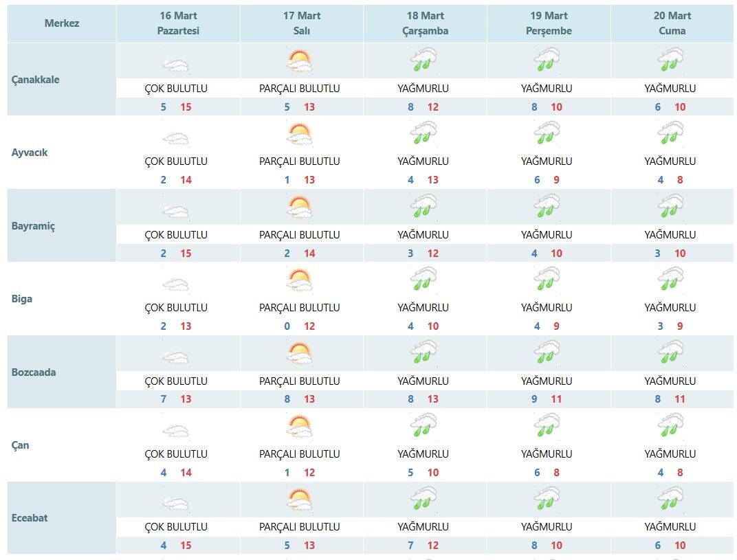Click Bozcaada cloudy icon for 16 Mart
Viewport: 737px width, 560px height.
(x=176, y=357)
